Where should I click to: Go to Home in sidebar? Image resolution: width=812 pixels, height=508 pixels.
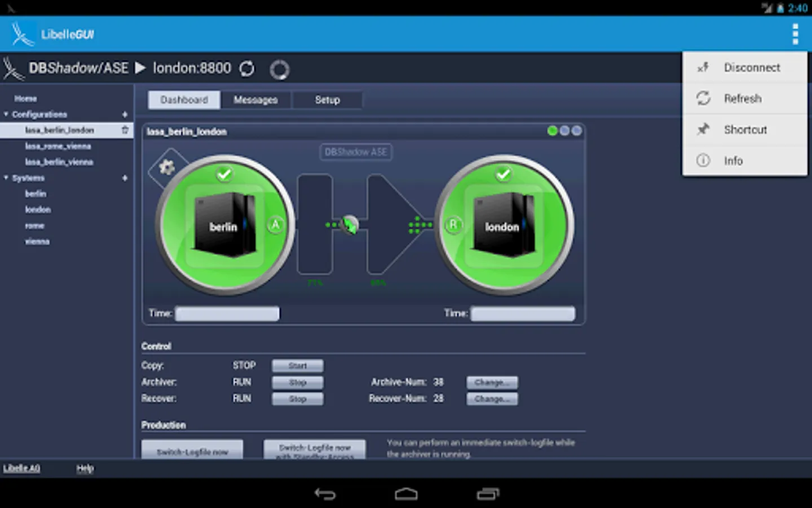coord(25,99)
